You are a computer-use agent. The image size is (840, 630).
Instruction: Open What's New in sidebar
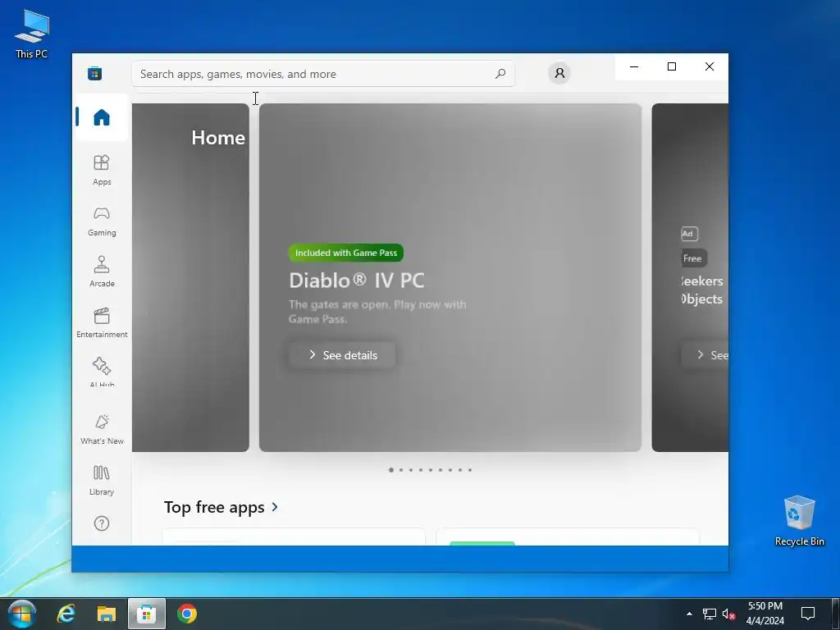tap(102, 429)
